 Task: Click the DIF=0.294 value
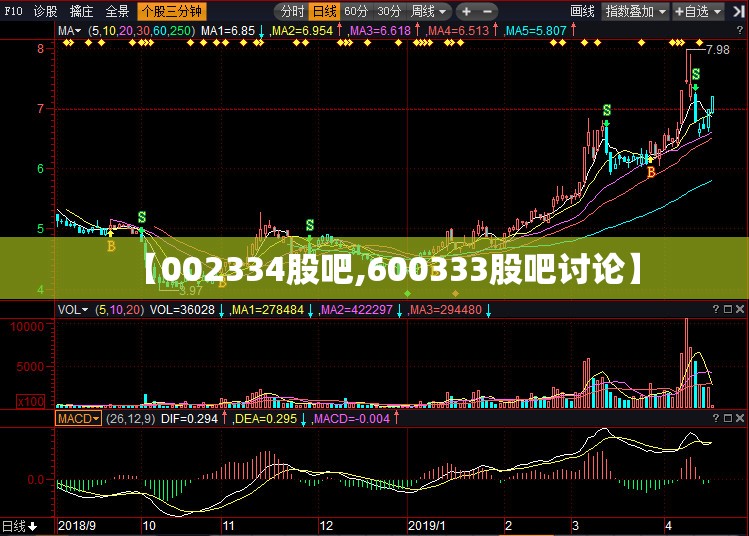click(x=190, y=419)
